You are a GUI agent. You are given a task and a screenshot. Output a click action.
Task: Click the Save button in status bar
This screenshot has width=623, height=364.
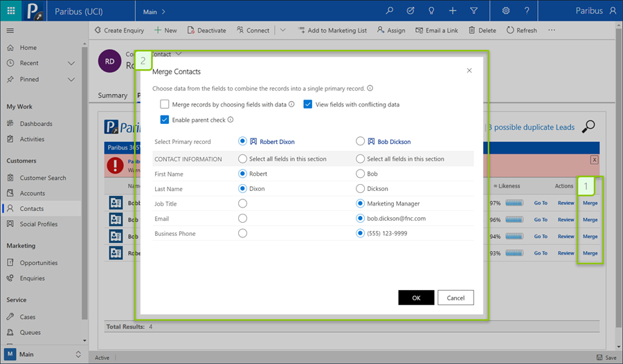click(606, 358)
